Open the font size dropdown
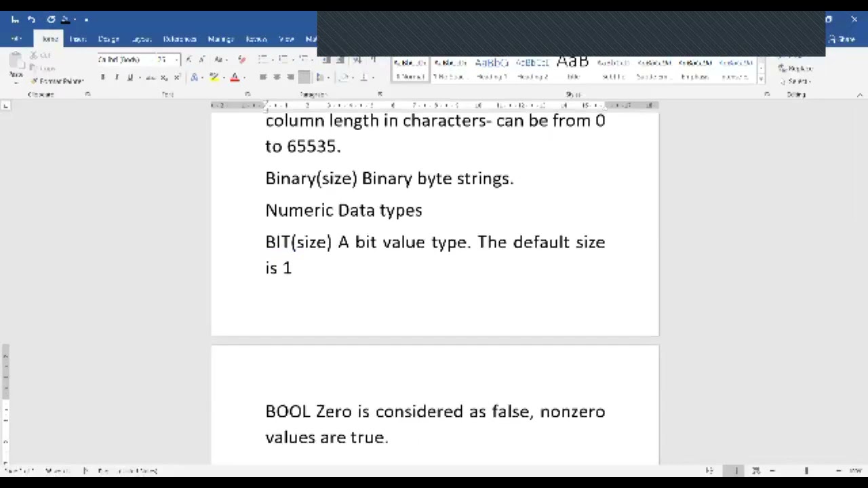Viewport: 868px width, 488px height. click(176, 60)
